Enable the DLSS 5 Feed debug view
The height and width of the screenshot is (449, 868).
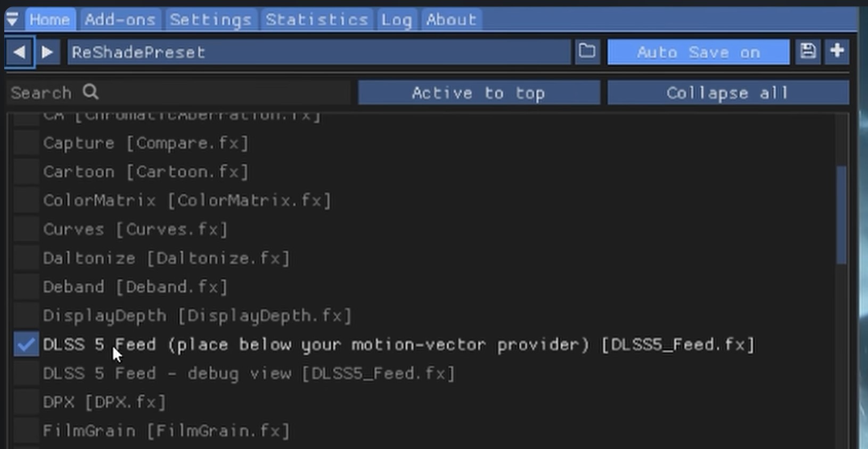tap(26, 373)
